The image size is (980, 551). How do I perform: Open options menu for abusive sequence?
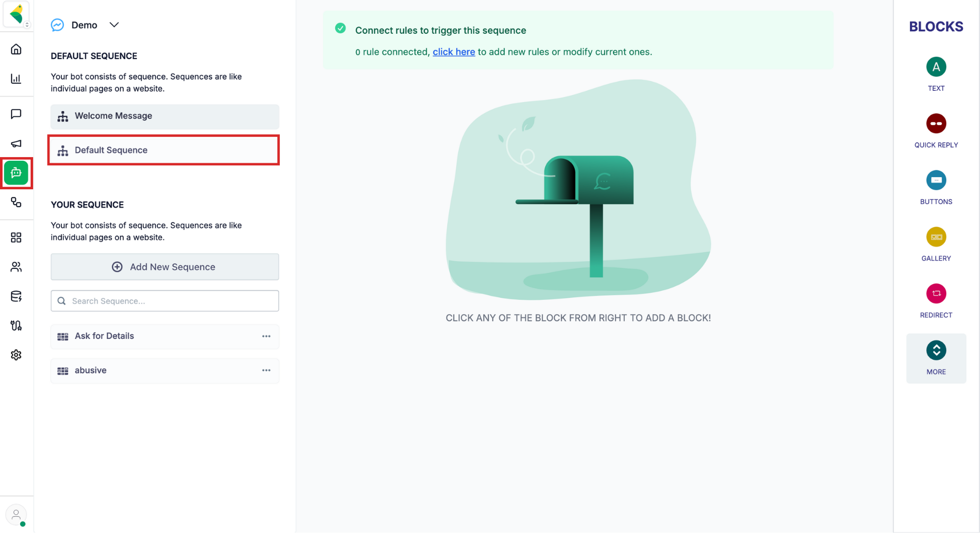pos(266,370)
